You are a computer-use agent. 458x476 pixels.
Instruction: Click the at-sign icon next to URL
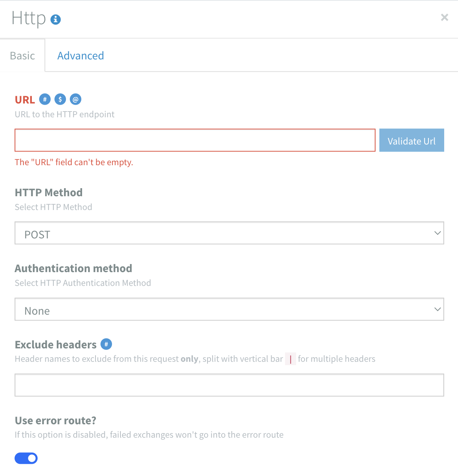pyautogui.click(x=76, y=99)
